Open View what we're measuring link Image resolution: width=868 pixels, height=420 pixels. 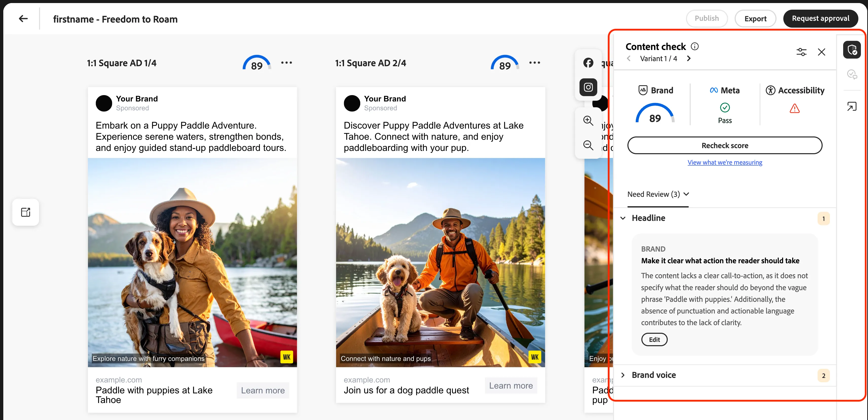725,163
